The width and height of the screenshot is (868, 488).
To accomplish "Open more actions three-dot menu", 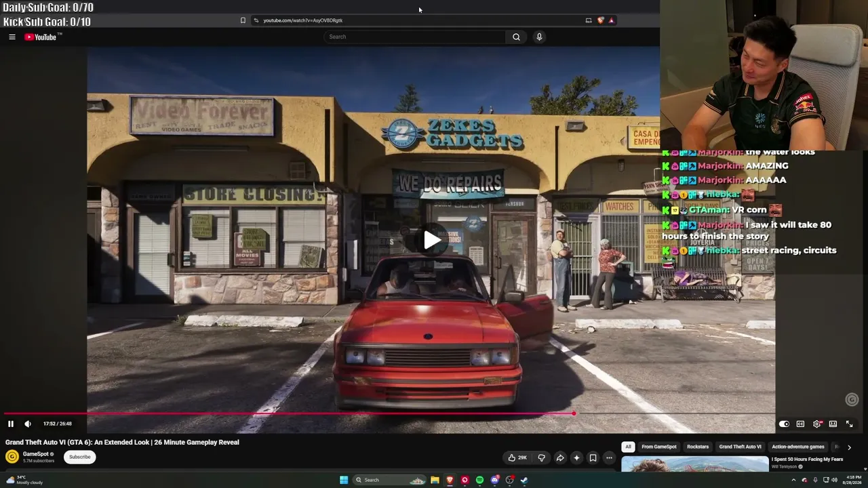I will click(609, 457).
